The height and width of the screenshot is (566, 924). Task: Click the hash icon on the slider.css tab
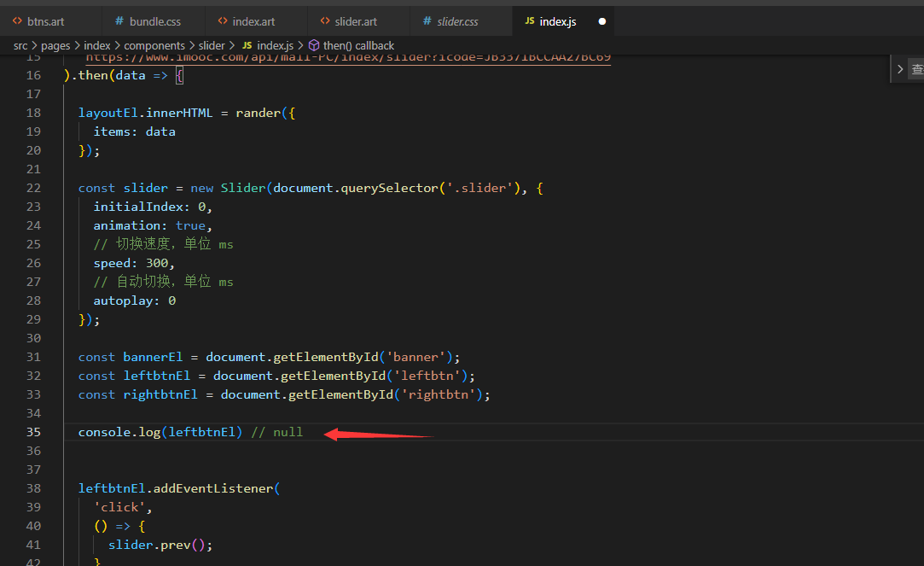point(427,20)
